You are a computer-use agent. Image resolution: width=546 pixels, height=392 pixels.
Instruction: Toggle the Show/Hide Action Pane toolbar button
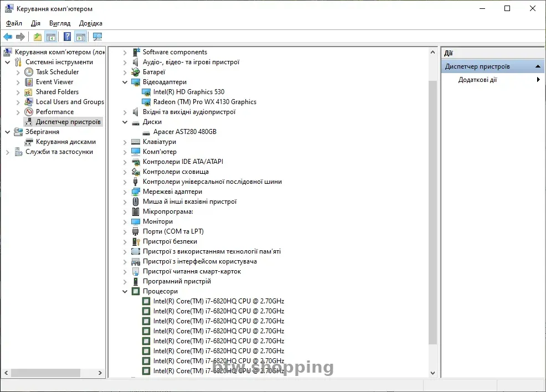(x=81, y=37)
